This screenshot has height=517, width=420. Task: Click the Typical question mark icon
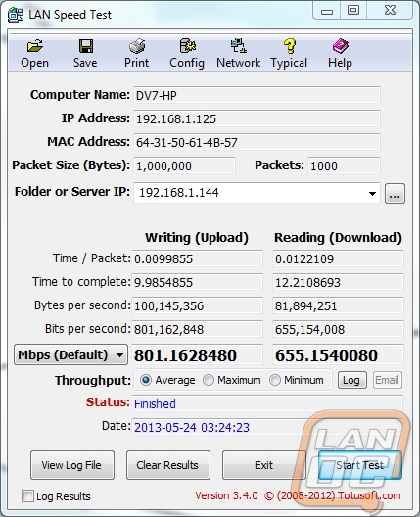290,46
